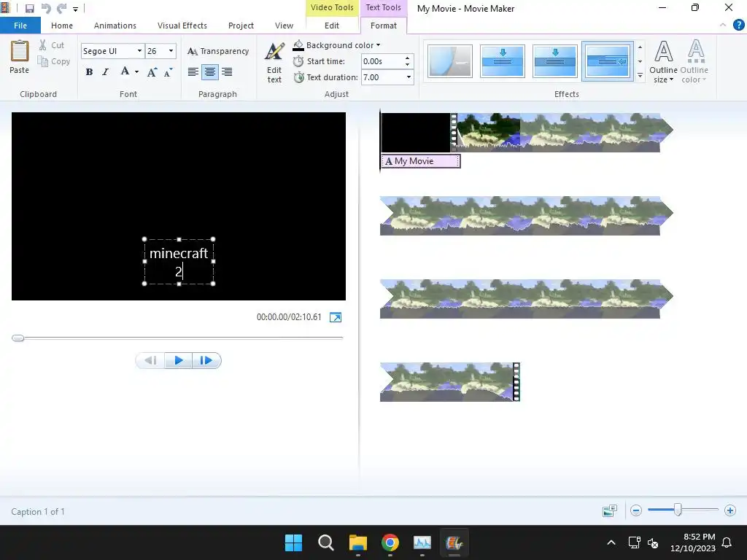
Task: Switch to the Project tab
Action: coord(241,26)
